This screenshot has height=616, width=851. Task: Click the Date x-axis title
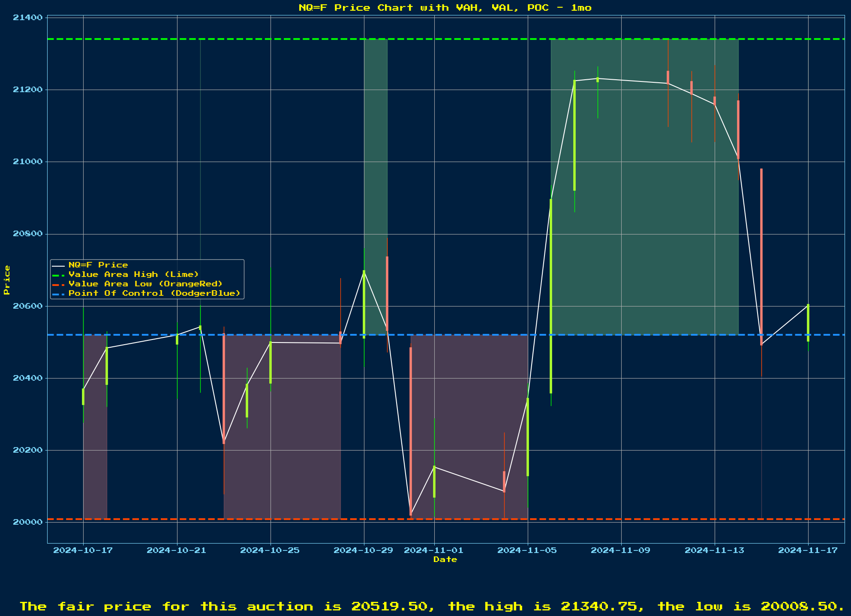point(445,559)
